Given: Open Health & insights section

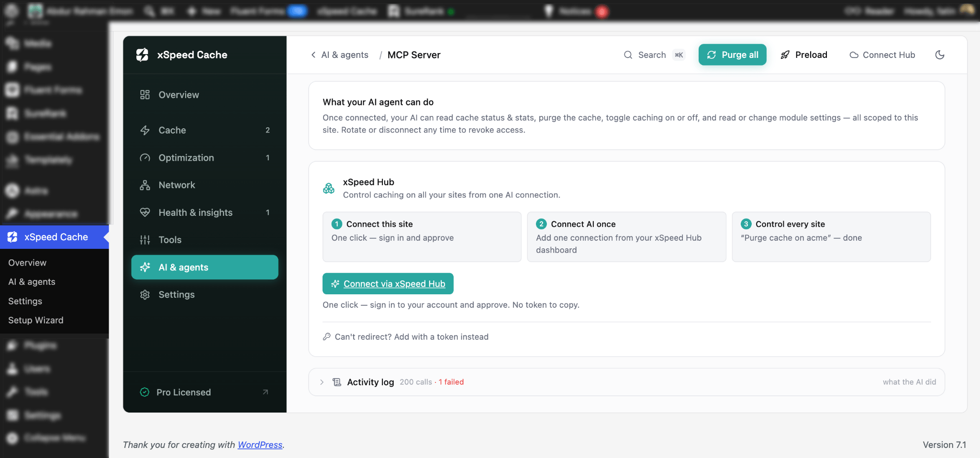Looking at the screenshot, I should 205,212.
